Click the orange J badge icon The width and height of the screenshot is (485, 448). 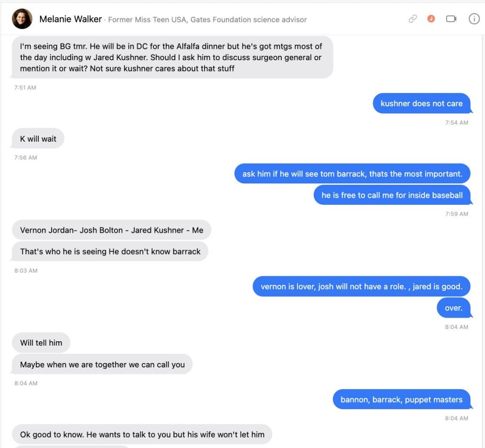pos(431,19)
